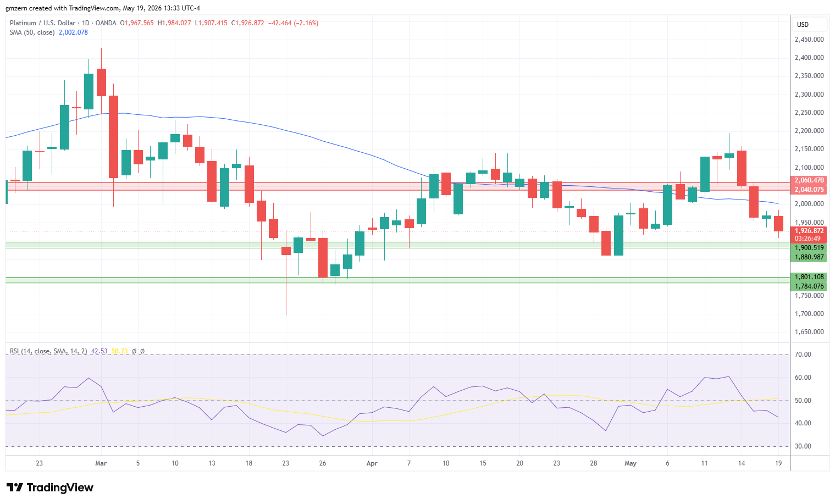Image resolution: width=835 pixels, height=504 pixels.
Task: Click the date axis label 14
Action: [x=742, y=463]
